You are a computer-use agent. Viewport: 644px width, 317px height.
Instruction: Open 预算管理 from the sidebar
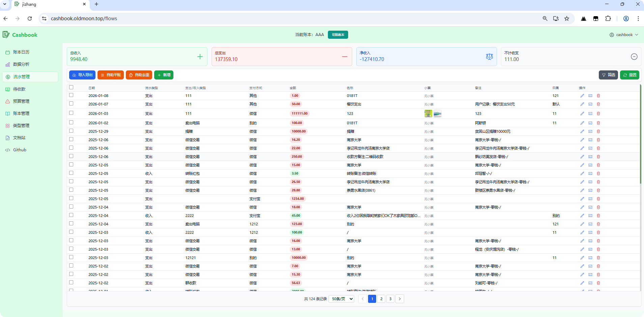coord(21,101)
